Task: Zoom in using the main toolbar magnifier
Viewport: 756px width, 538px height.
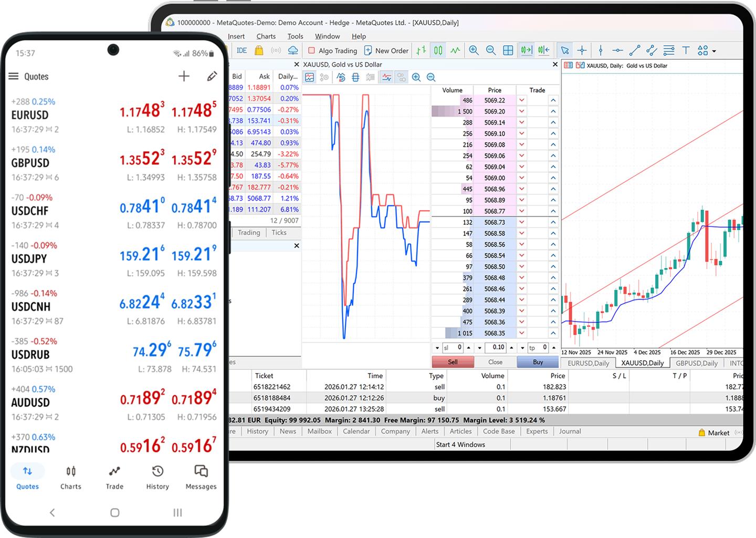Action: (x=474, y=50)
